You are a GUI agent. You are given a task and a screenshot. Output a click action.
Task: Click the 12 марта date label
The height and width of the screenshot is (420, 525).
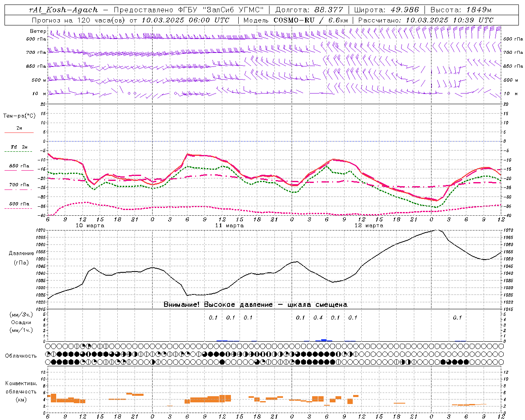tap(369, 226)
